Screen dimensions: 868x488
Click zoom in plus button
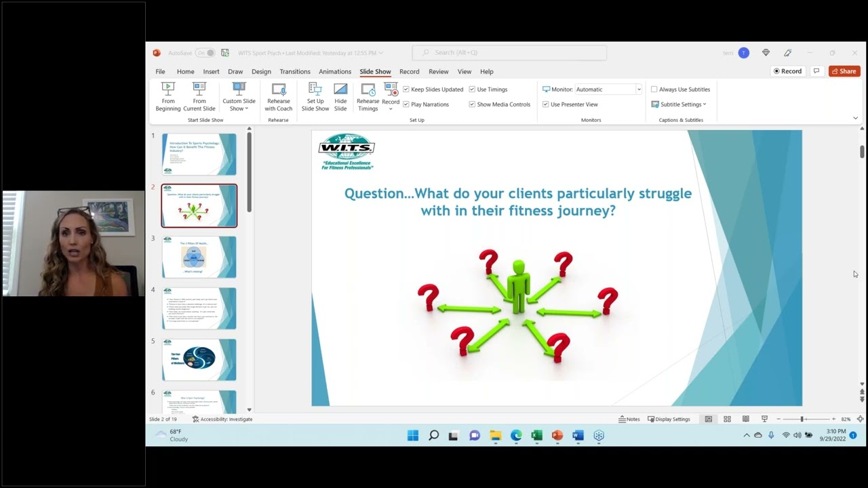point(833,419)
